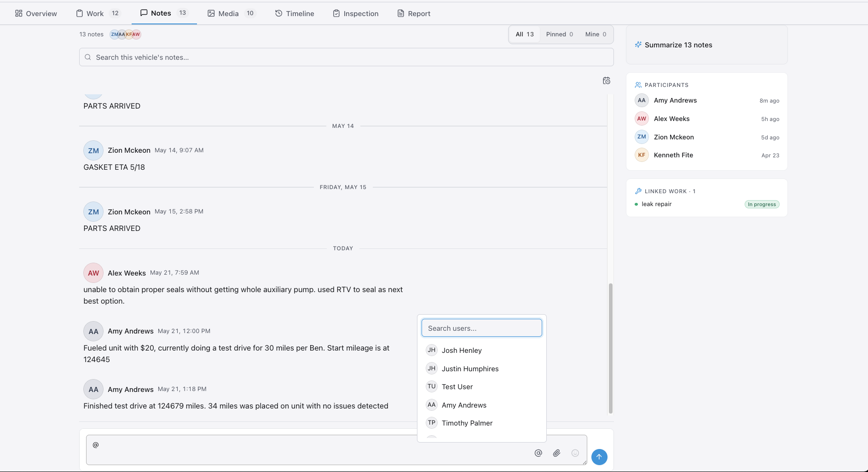
Task: Click the mention @ icon in composer
Action: 538,453
